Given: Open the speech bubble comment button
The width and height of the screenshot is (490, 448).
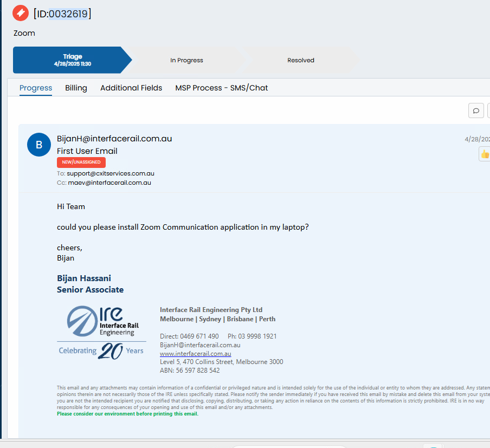Looking at the screenshot, I should (x=476, y=111).
